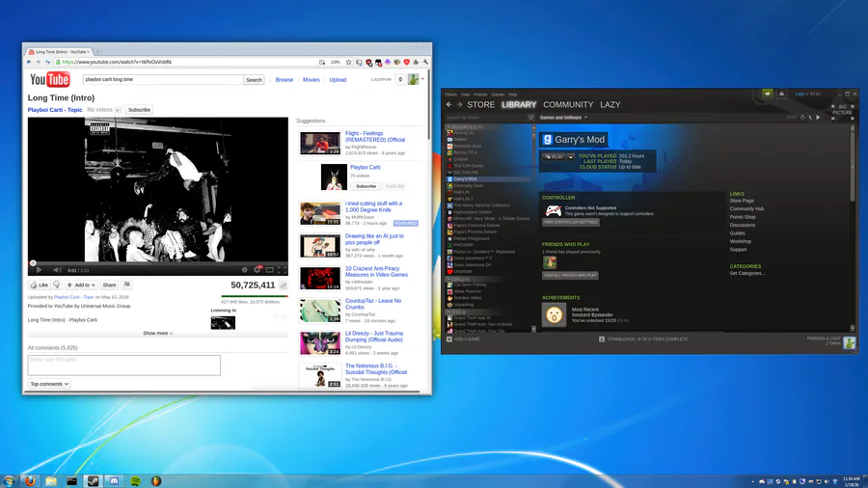868x488 pixels.
Task: Click Add a Game in Steam
Action: [x=463, y=339]
